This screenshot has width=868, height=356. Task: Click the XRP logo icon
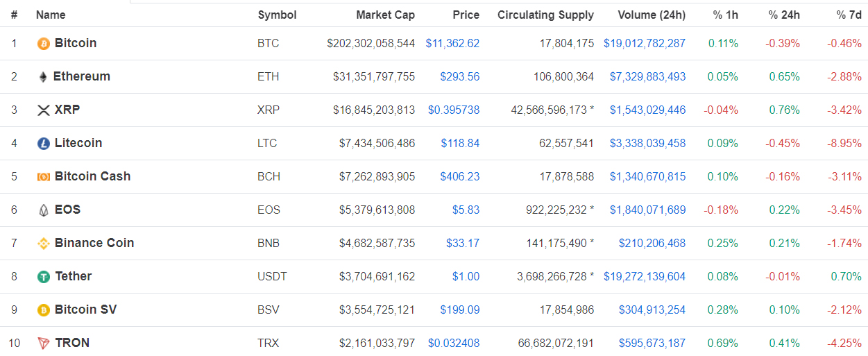(44, 110)
